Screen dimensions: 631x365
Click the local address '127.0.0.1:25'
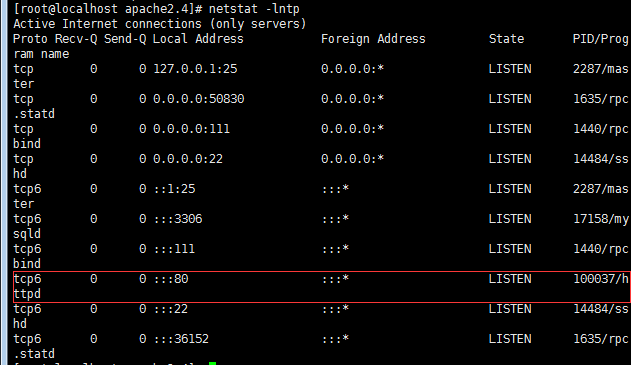coord(195,69)
